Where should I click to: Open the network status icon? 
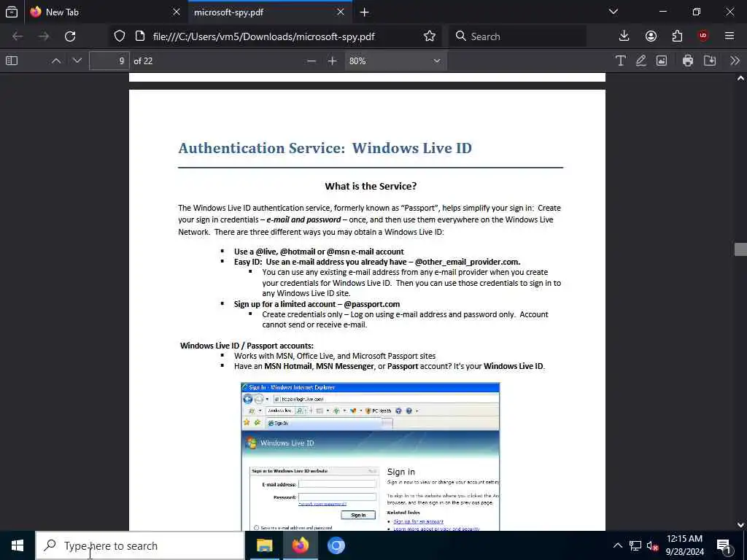pyautogui.click(x=635, y=545)
